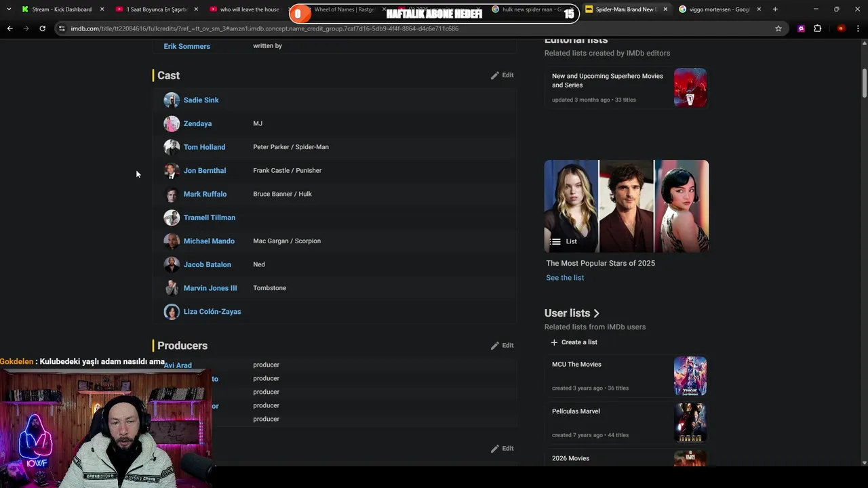
Task: Click the superhero list poster thumbnail
Action: point(690,87)
